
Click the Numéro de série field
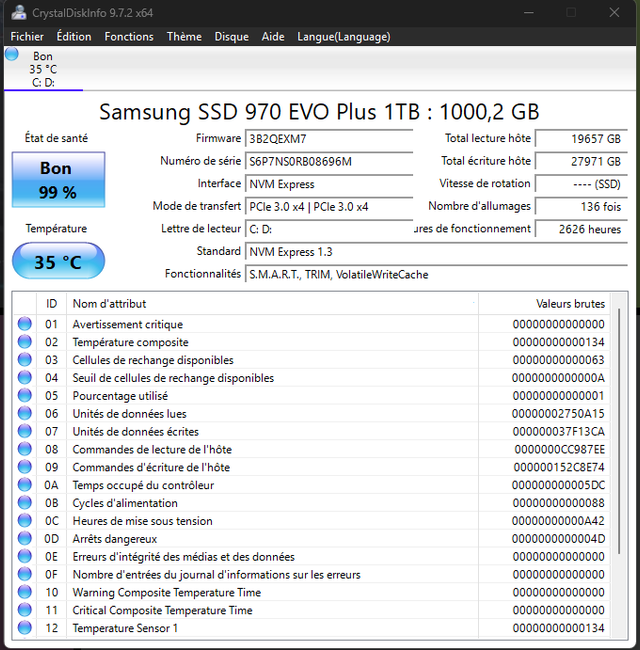(329, 161)
